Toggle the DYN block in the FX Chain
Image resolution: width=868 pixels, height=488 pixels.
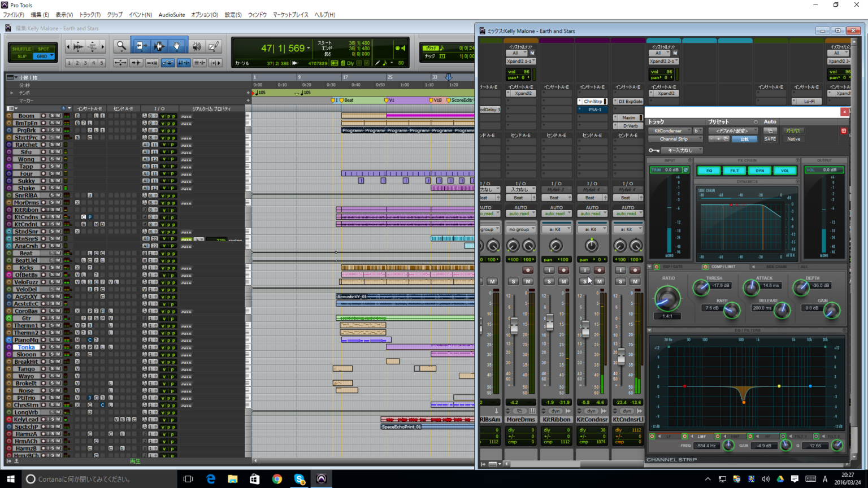pyautogui.click(x=759, y=170)
